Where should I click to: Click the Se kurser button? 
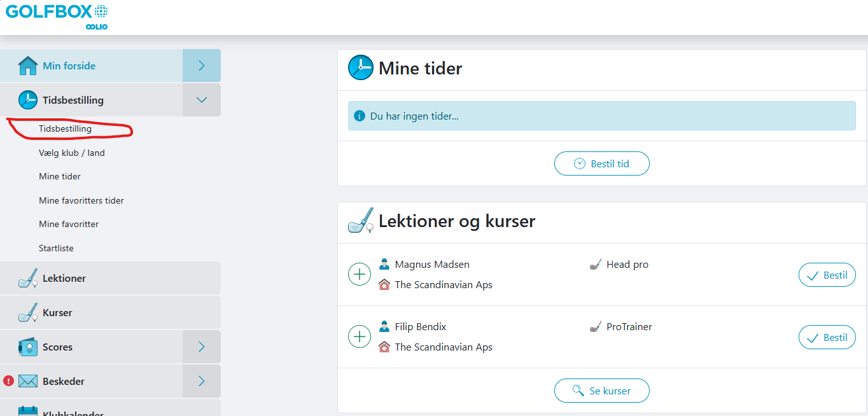tap(602, 391)
